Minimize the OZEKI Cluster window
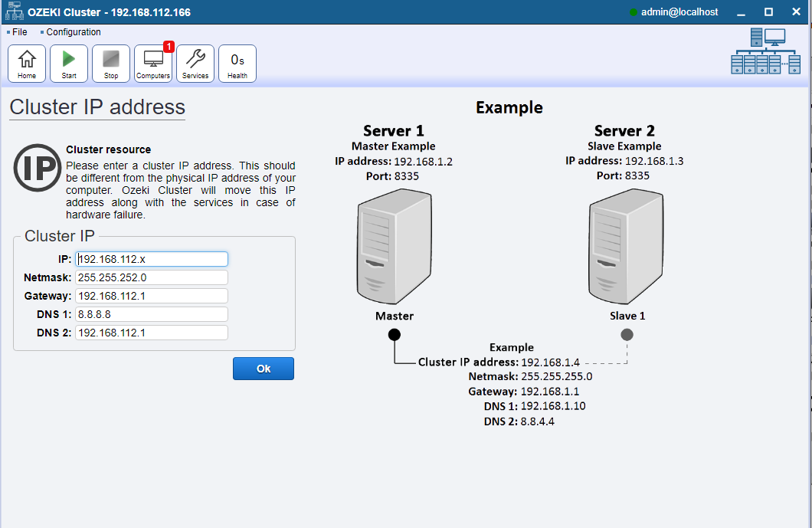This screenshot has width=812, height=528. click(741, 12)
